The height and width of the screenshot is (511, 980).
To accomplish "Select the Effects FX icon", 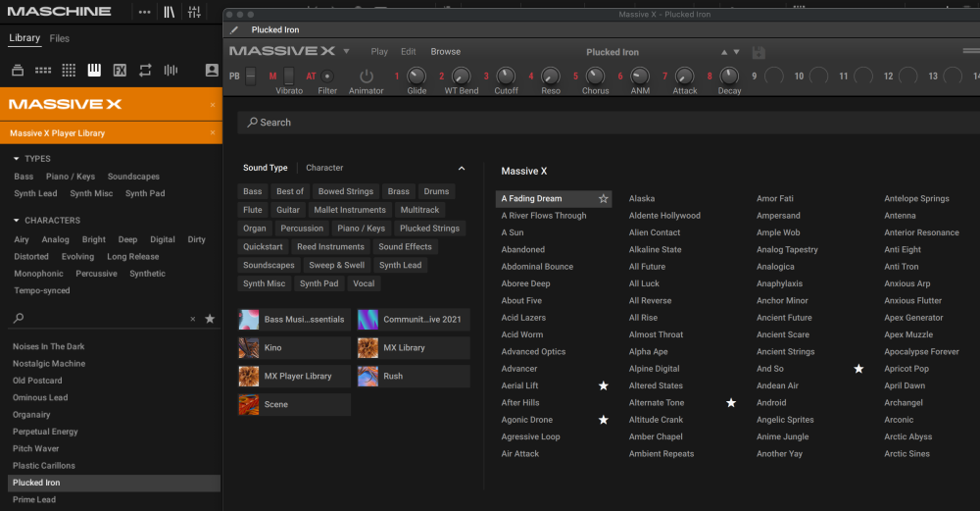I will tap(120, 71).
